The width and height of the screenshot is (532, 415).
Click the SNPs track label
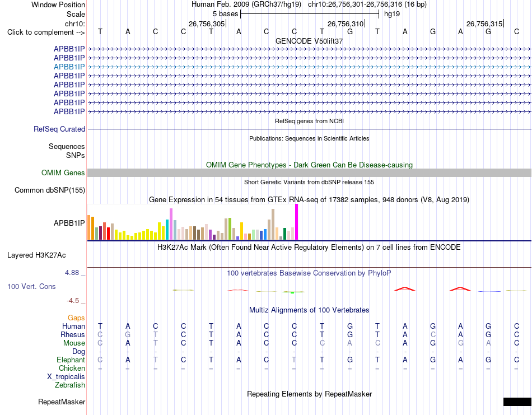(x=76, y=155)
